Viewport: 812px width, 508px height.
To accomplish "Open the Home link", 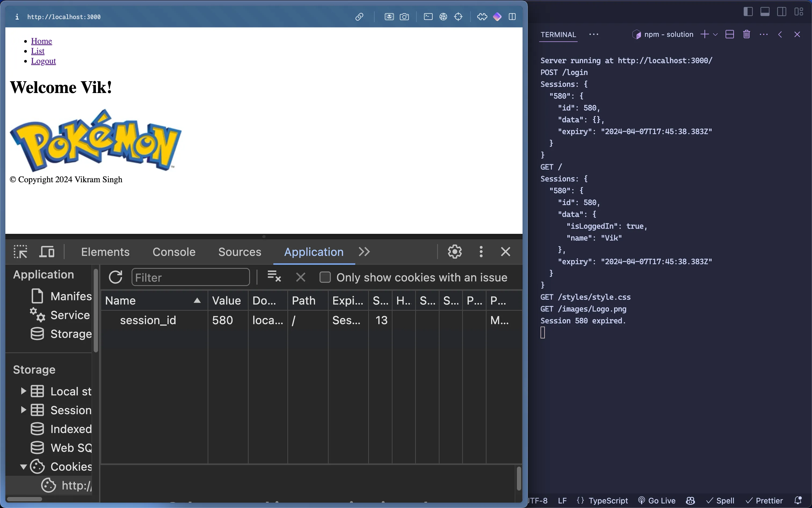I will click(42, 41).
